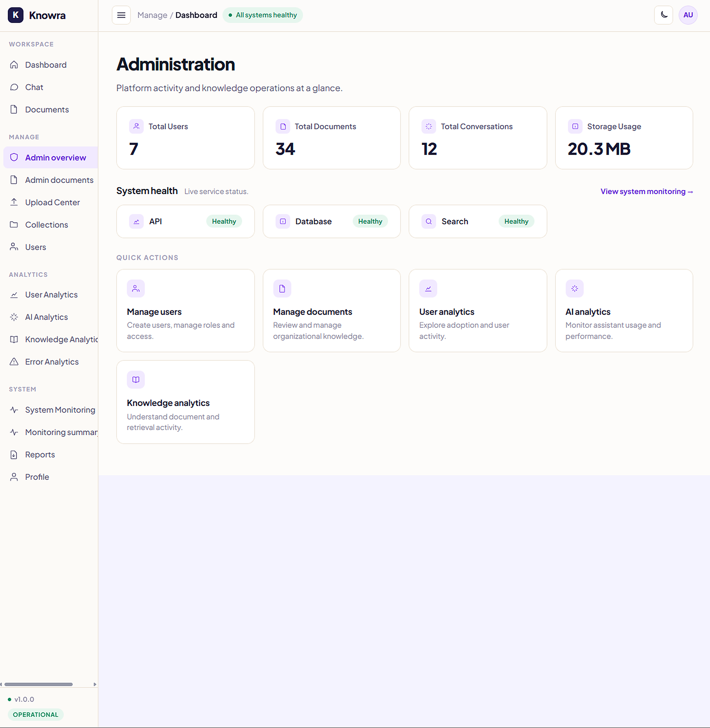The image size is (710, 728).
Task: Toggle the sidebar with the hamburger menu icon
Action: click(x=121, y=15)
